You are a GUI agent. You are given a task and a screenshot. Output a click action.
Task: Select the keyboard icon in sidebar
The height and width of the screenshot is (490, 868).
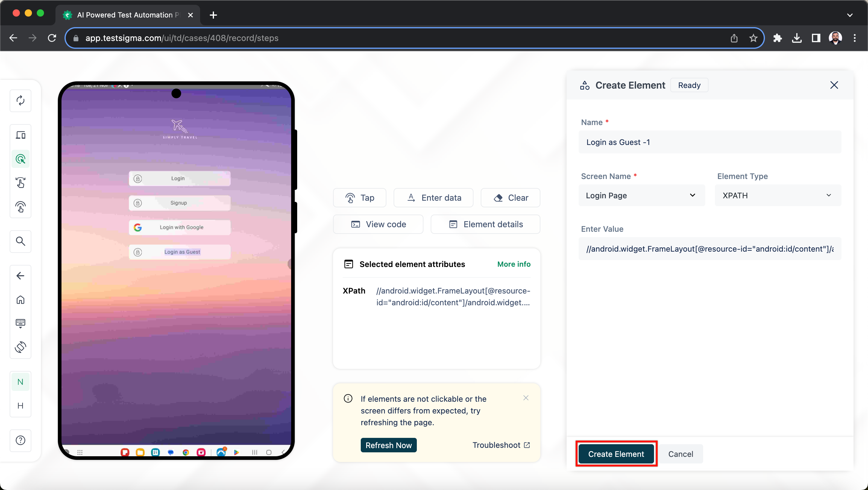(20, 323)
